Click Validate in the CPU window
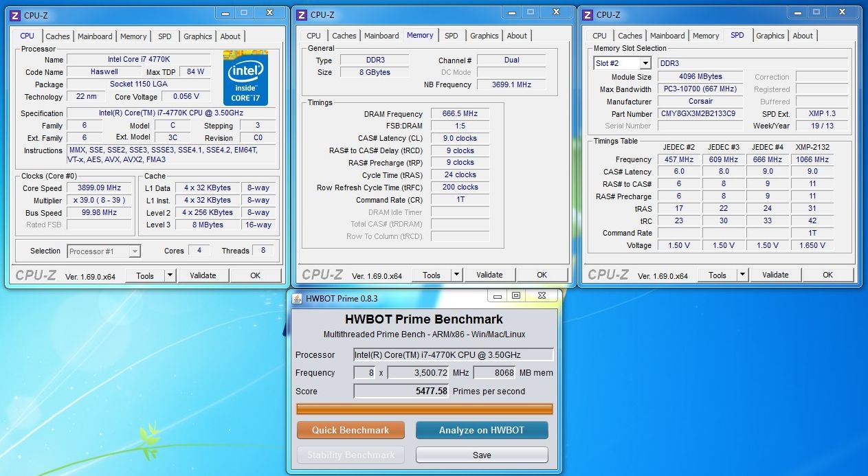This screenshot has width=868, height=476. click(x=203, y=275)
